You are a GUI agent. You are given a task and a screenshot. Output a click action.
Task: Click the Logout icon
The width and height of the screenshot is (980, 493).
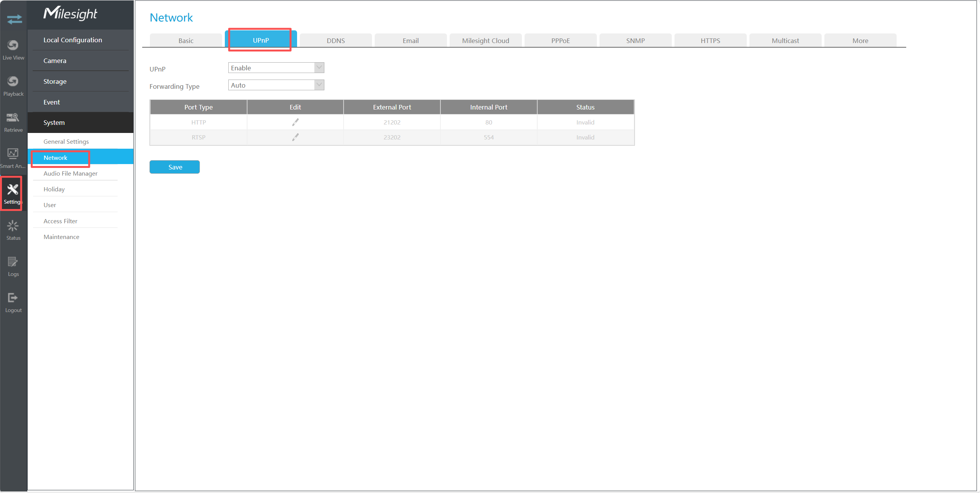coord(13,298)
